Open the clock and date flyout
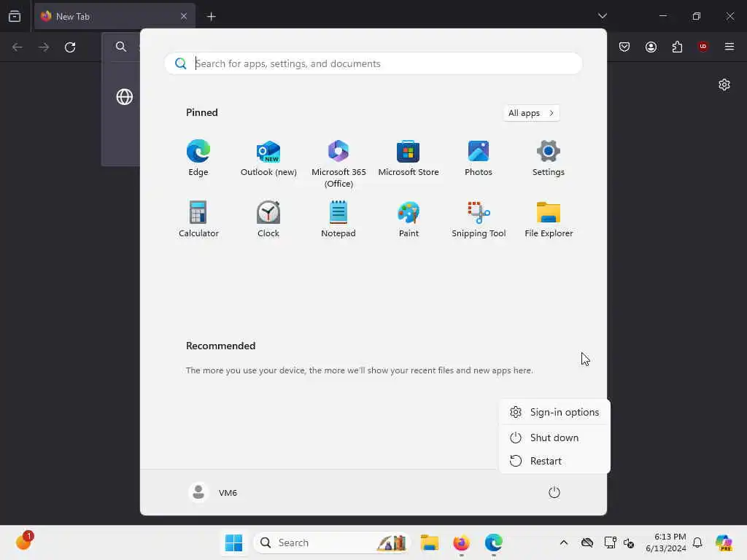The width and height of the screenshot is (747, 560). [x=665, y=542]
